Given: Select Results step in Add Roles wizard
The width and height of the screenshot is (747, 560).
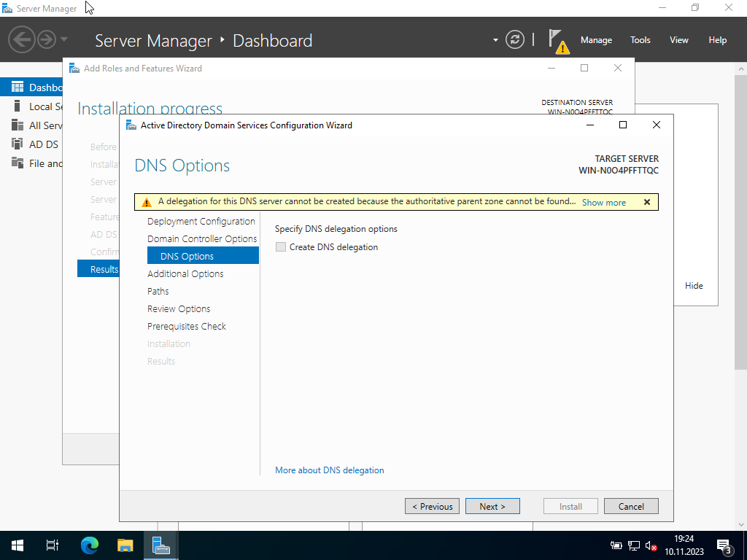Looking at the screenshot, I should point(98,269).
